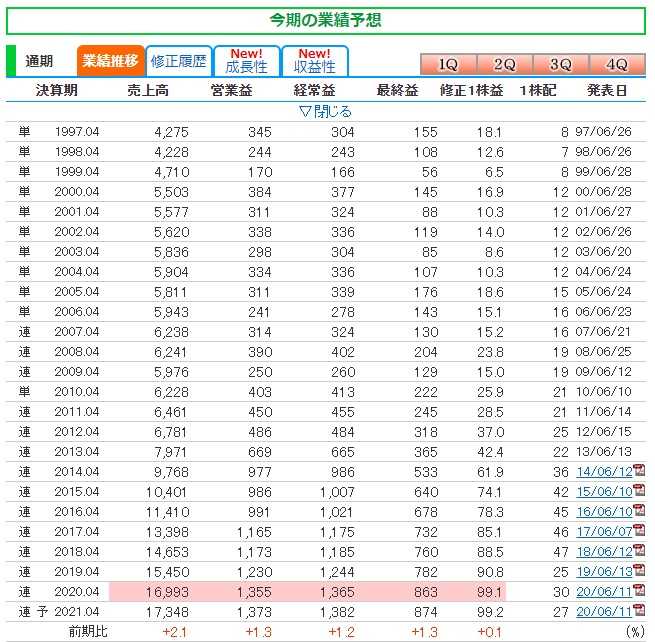
Task: Open the PDF icon in the 2020.04 row
Action: 639,590
